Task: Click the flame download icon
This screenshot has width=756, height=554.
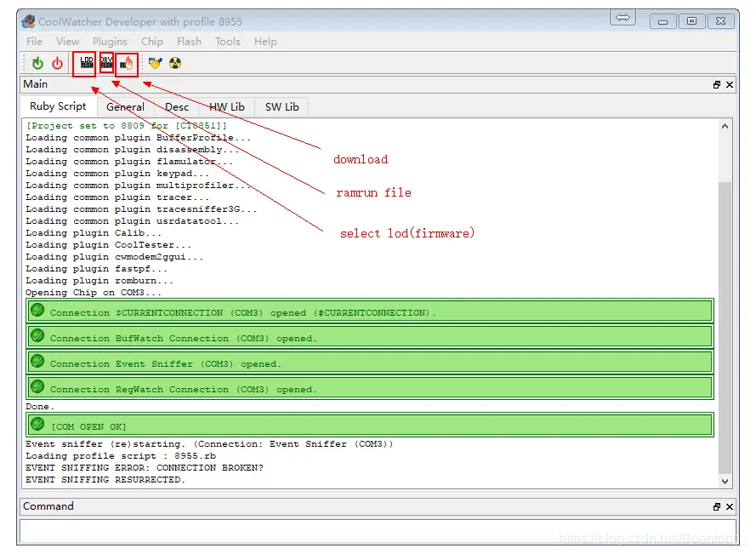Action: pos(127,63)
